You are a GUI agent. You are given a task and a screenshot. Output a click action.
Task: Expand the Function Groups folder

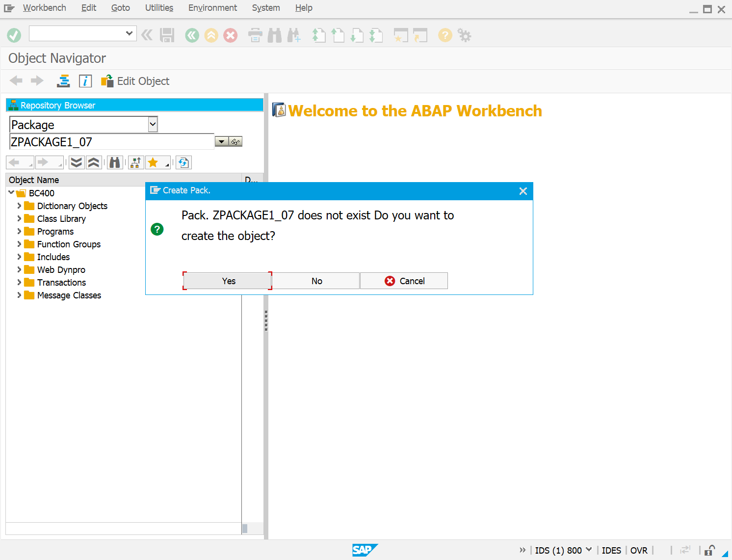pyautogui.click(x=19, y=244)
